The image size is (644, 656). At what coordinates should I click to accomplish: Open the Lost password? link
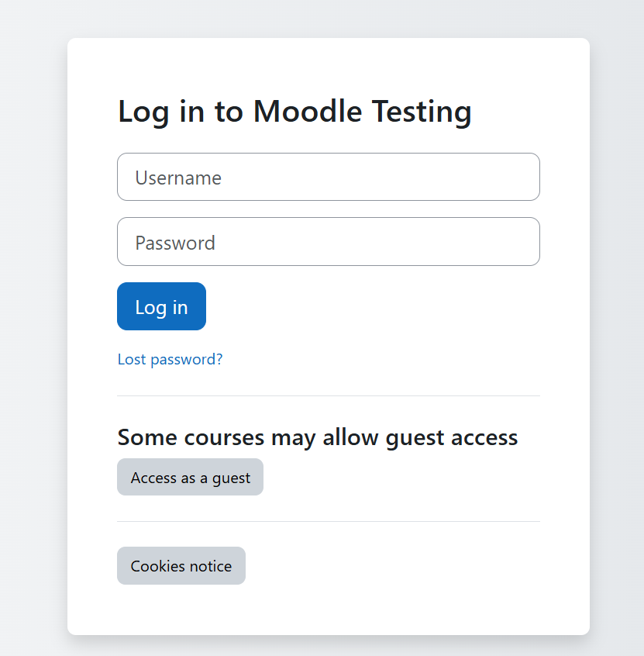point(170,360)
